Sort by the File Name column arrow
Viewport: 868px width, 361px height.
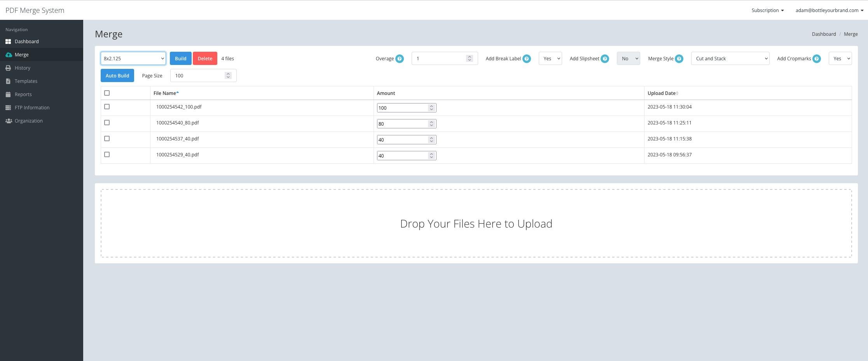pyautogui.click(x=178, y=93)
